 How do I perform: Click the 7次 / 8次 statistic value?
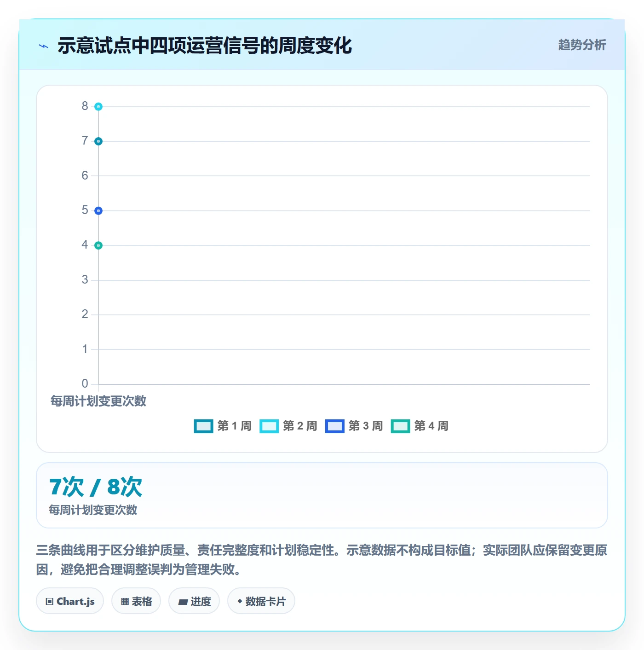96,487
